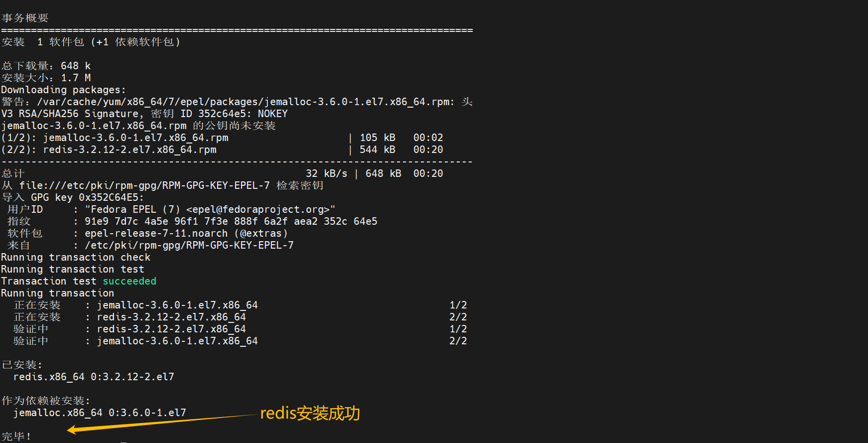Select the '事务概要' heading text
Image resolution: width=868 pixels, height=443 pixels.
(25, 18)
